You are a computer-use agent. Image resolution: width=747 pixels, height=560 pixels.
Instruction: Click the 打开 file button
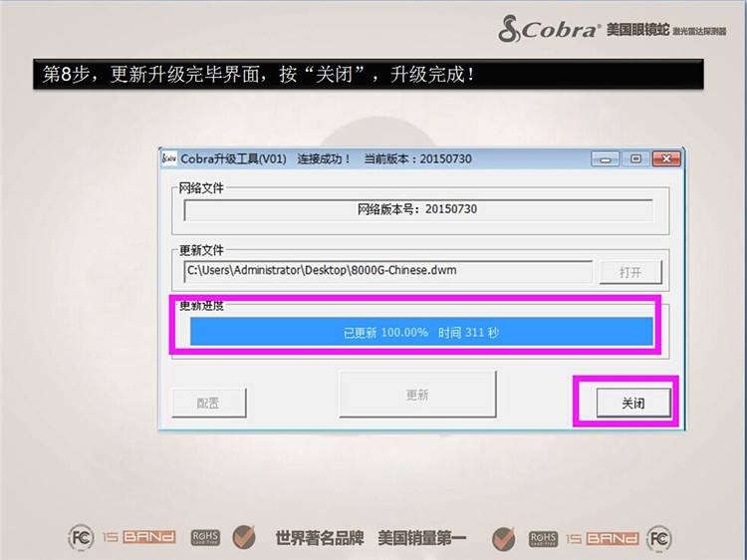coord(630,272)
